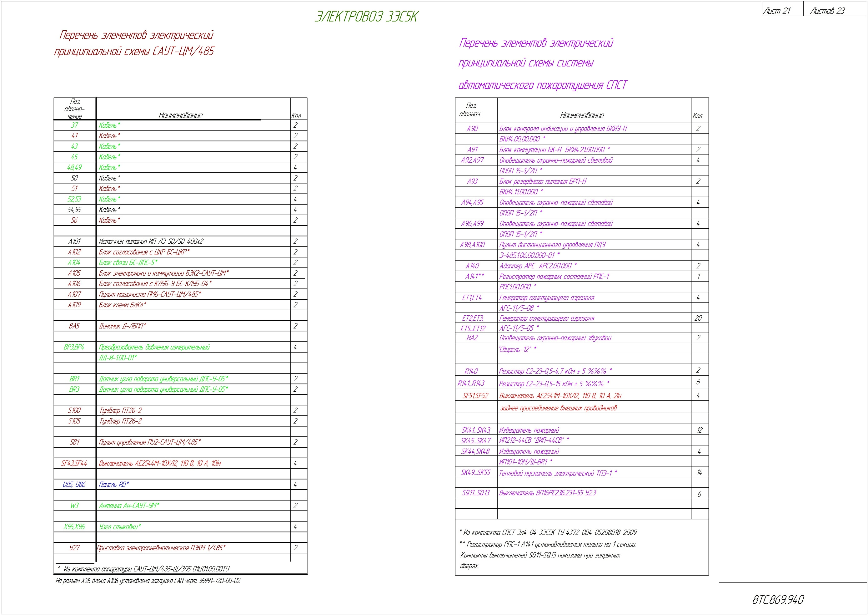
Task: Click position designator 'BP3,BP4'
Action: (74, 347)
